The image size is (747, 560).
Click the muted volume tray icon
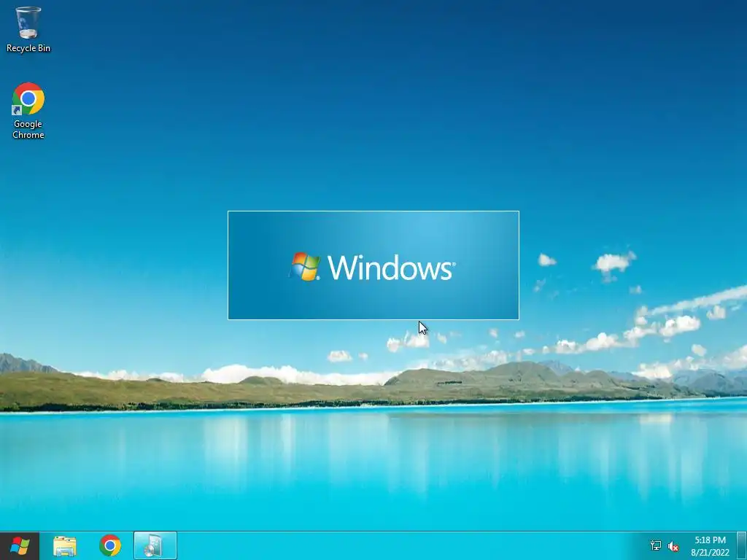(673, 546)
